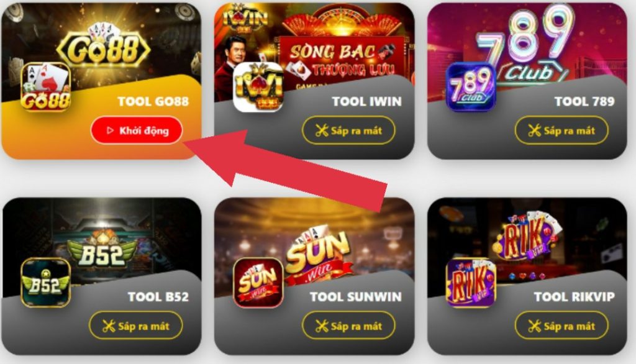Open the TOOL GO88 title text

tap(153, 101)
